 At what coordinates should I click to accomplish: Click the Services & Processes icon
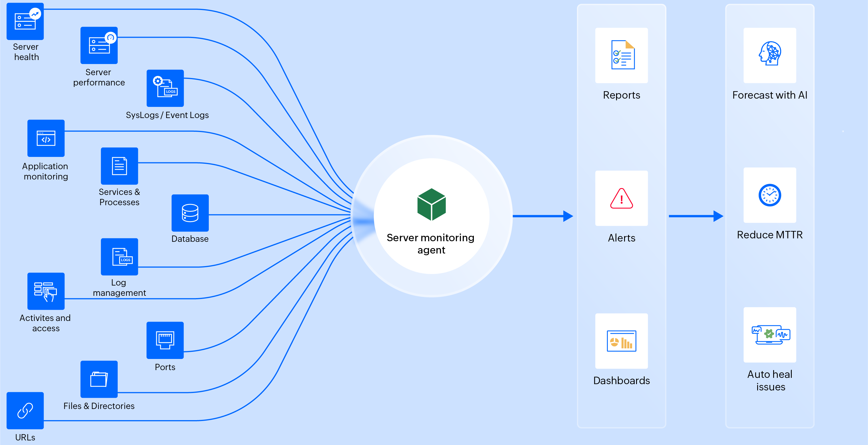click(x=119, y=166)
